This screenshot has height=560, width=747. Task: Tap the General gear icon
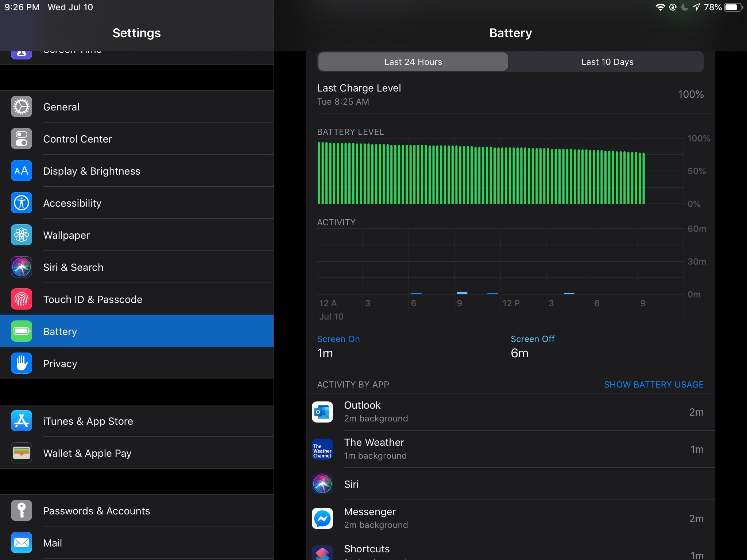pyautogui.click(x=22, y=107)
